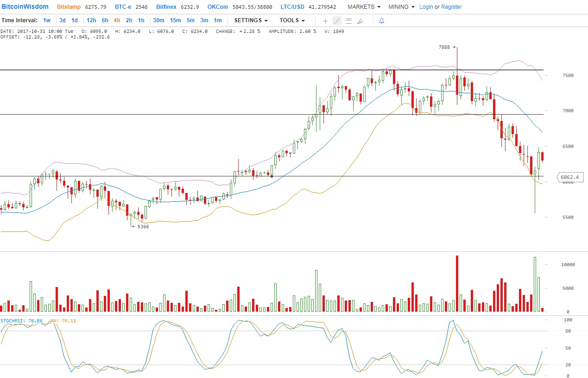
Task: Expand the MINING dropdown menu
Action: 401,7
